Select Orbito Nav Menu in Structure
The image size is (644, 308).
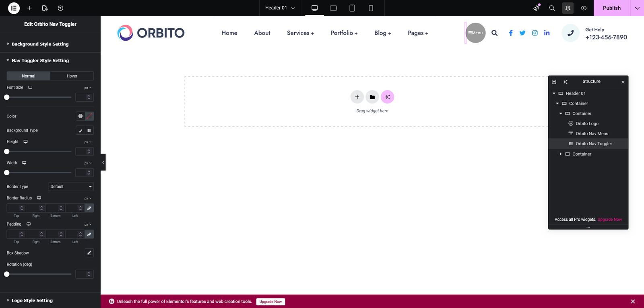[x=592, y=133]
